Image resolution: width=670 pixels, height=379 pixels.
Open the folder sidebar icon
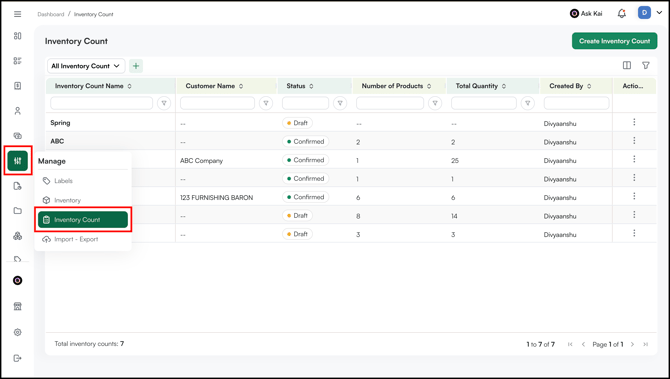click(18, 211)
